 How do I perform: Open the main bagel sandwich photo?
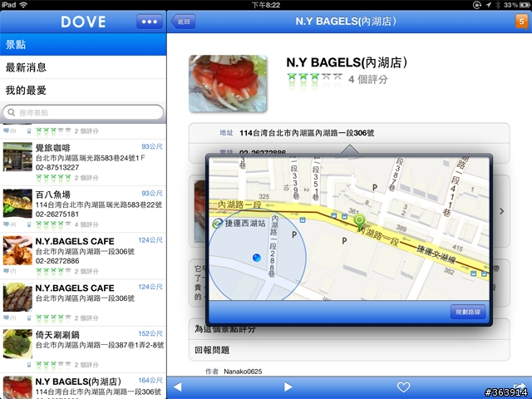click(x=228, y=83)
